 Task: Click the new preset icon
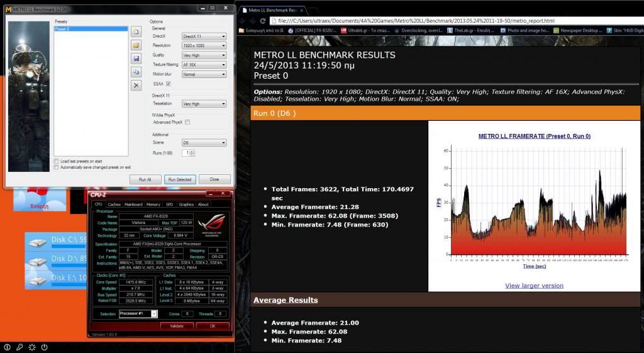pyautogui.click(x=136, y=32)
